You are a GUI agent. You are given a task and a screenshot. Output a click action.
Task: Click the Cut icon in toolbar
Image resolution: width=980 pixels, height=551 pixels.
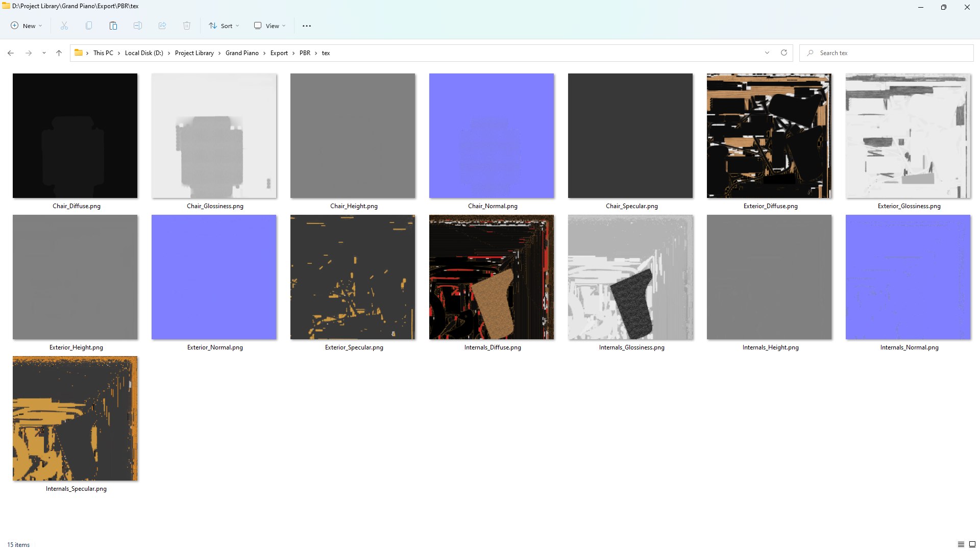coord(64,26)
